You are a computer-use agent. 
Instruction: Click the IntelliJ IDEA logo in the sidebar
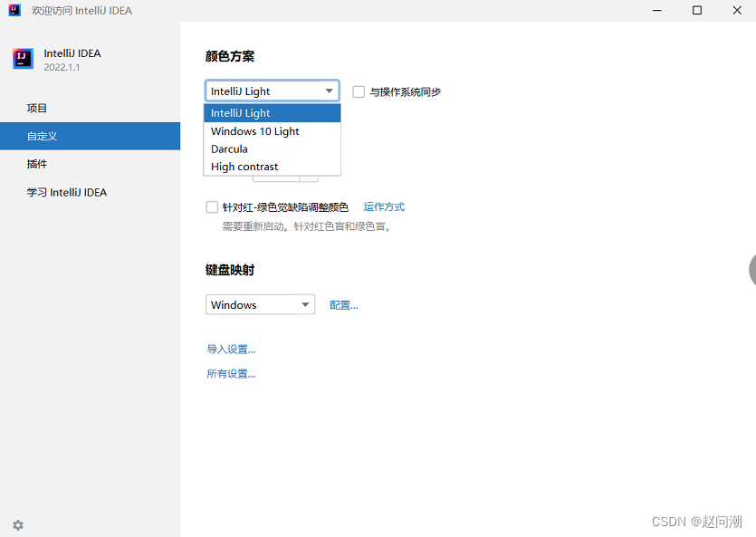tap(23, 59)
